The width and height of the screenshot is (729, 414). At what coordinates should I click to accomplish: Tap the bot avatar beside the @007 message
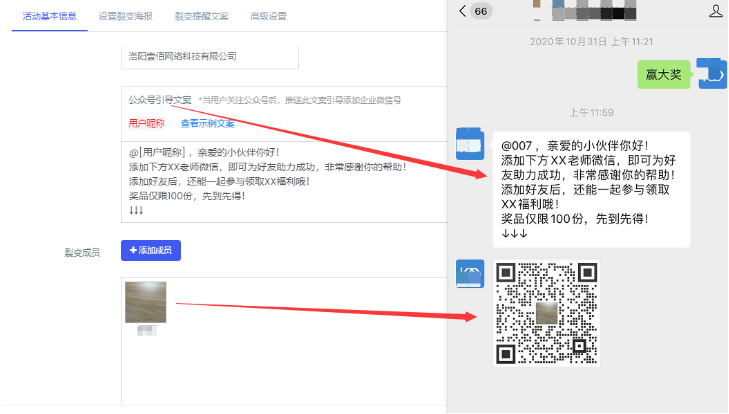point(470,145)
